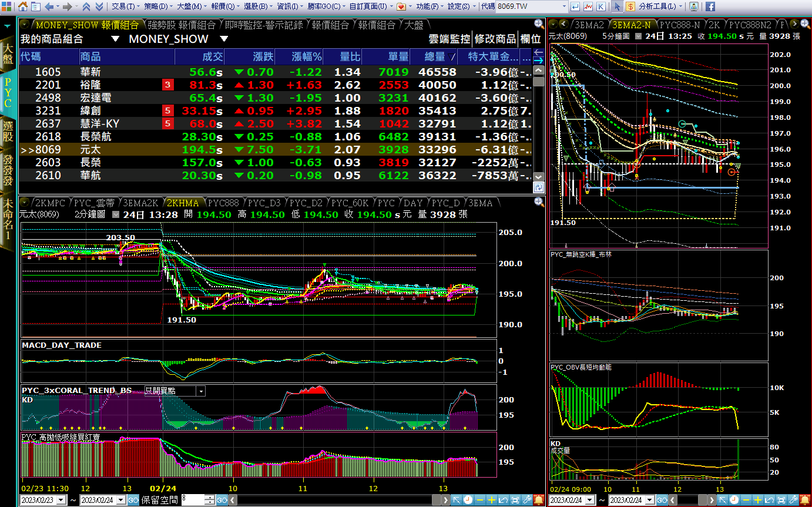Viewport: 812px width, 507px height.
Task: Toggle the checkbox beside 2分鐘圖 label
Action: point(116,215)
